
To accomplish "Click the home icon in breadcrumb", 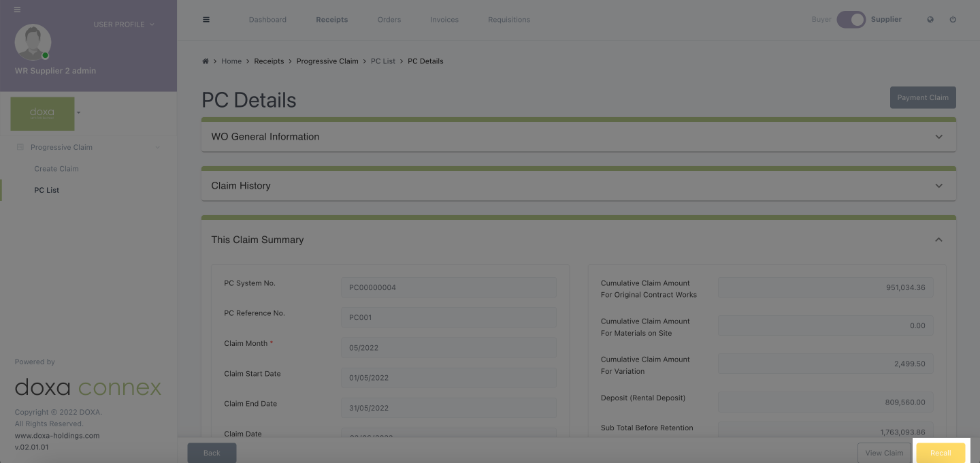I will (x=206, y=61).
